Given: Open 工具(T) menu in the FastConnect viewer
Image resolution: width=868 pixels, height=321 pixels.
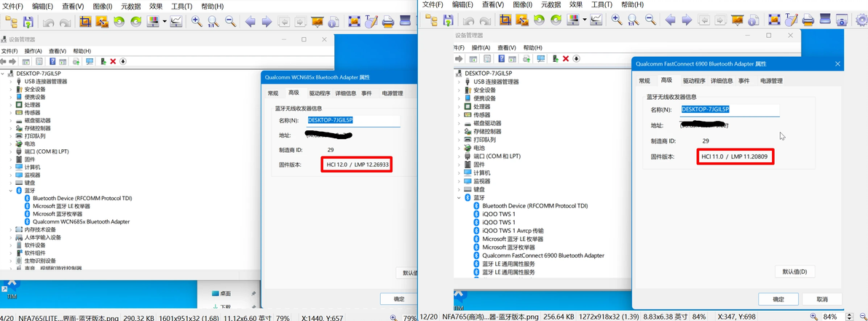Looking at the screenshot, I should [602, 4].
